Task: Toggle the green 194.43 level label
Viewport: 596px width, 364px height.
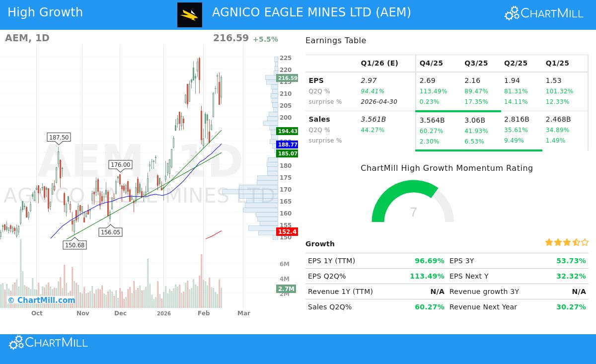Action: [x=287, y=131]
